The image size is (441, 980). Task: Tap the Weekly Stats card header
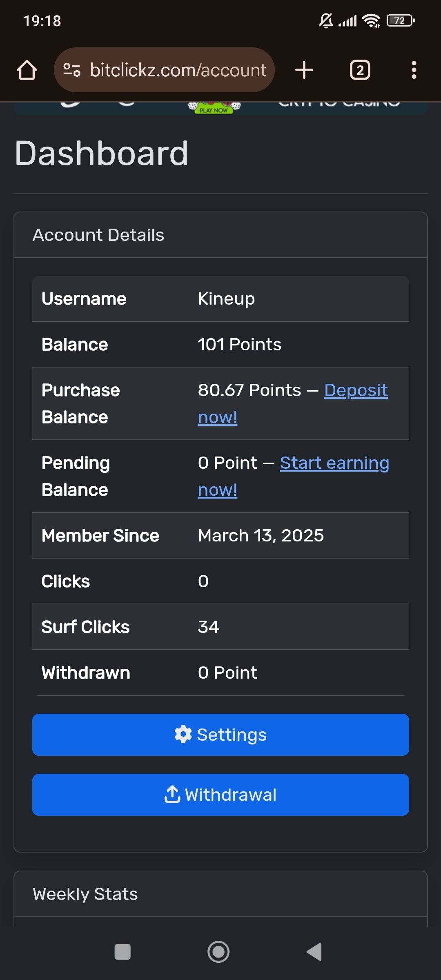point(220,894)
